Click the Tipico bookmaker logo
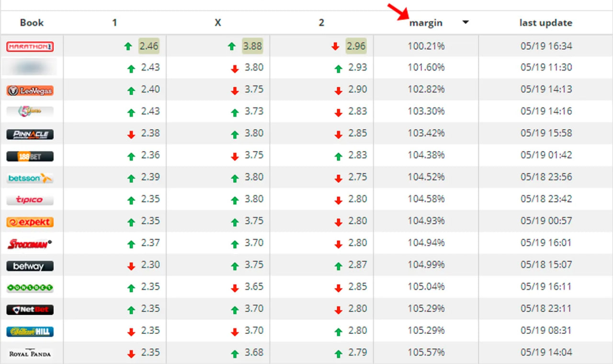Image resolution: width=613 pixels, height=364 pixels. 30,200
